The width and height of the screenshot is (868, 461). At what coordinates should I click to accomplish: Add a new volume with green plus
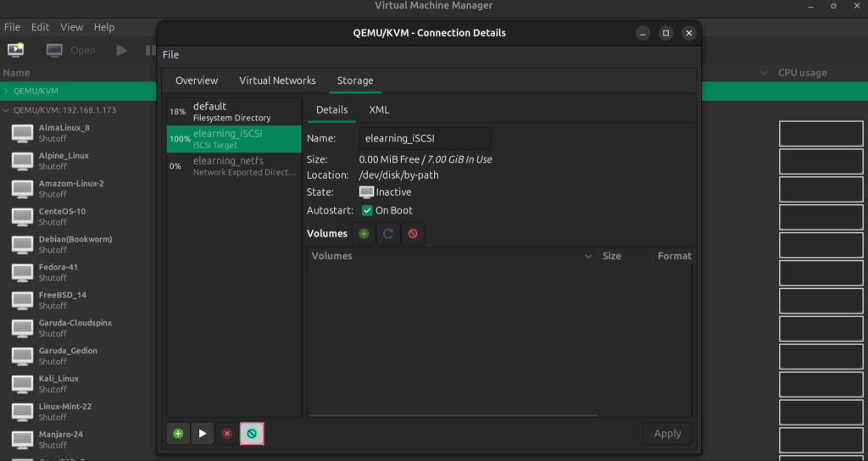(x=364, y=234)
